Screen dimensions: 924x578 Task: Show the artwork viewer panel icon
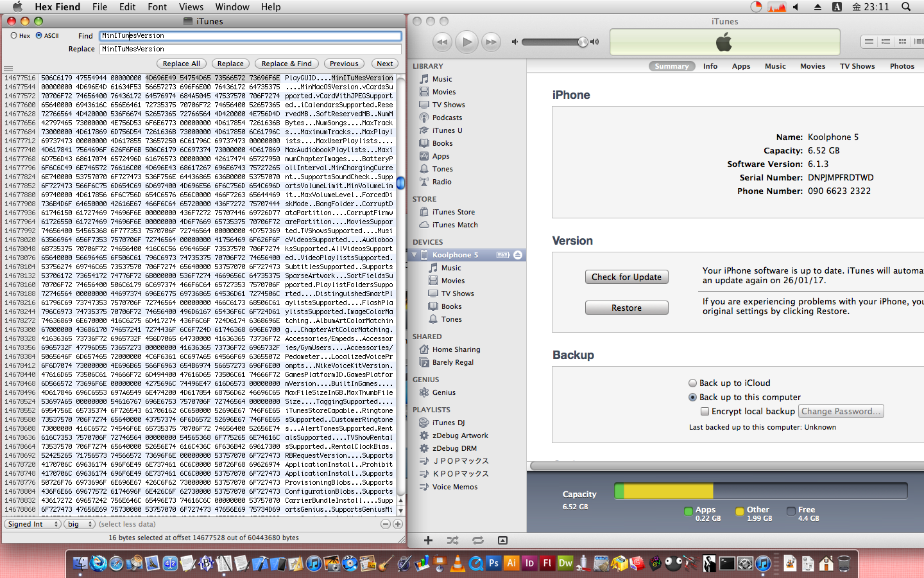click(502, 541)
